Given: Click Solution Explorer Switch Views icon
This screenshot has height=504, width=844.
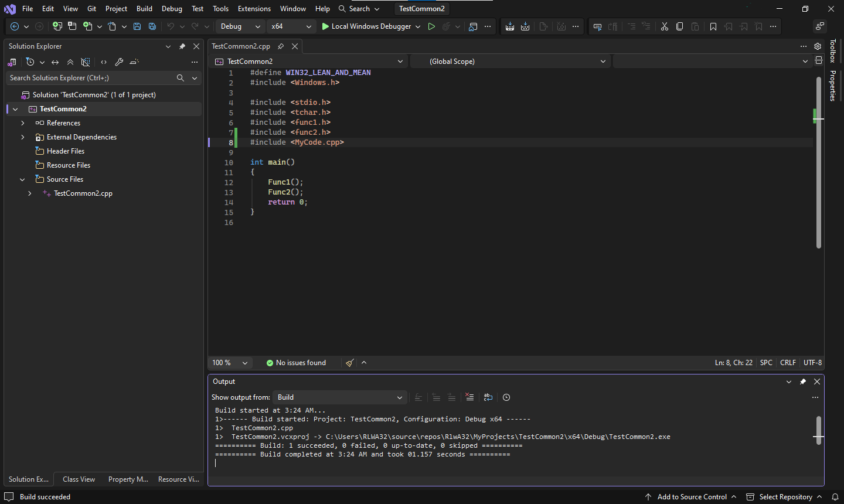Looking at the screenshot, I should (x=12, y=62).
